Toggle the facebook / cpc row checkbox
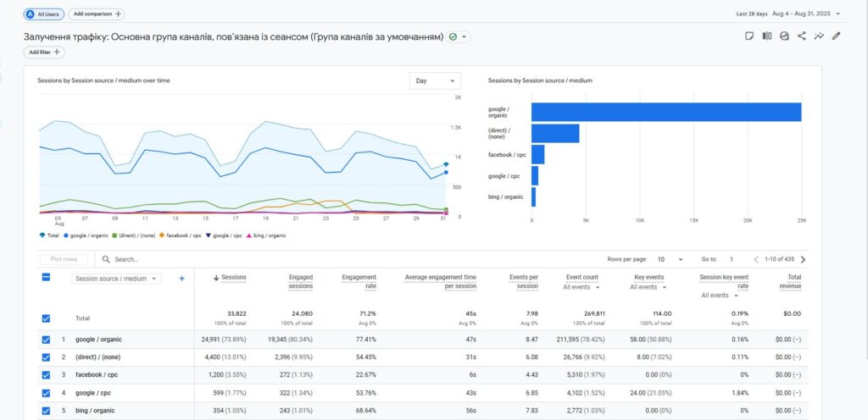The height and width of the screenshot is (420, 868). [47, 375]
